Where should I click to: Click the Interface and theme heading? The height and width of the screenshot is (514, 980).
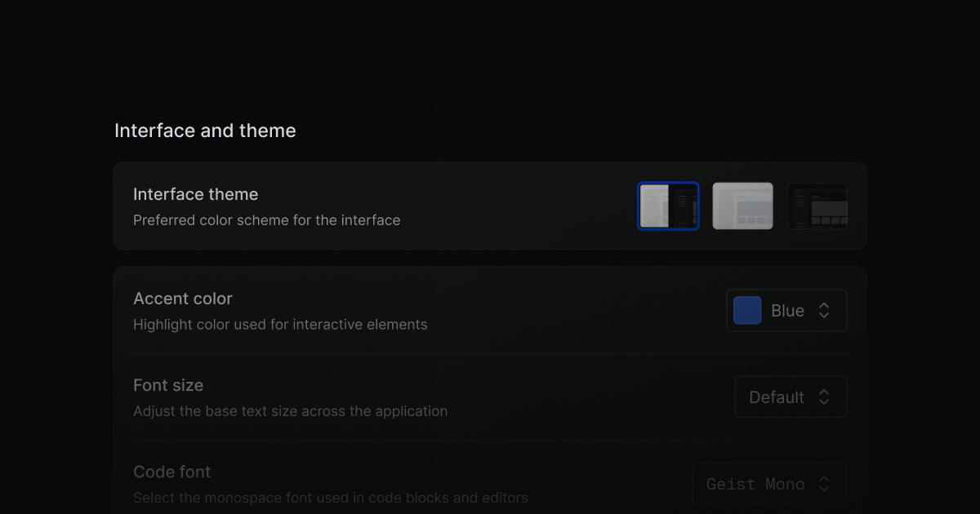(205, 131)
